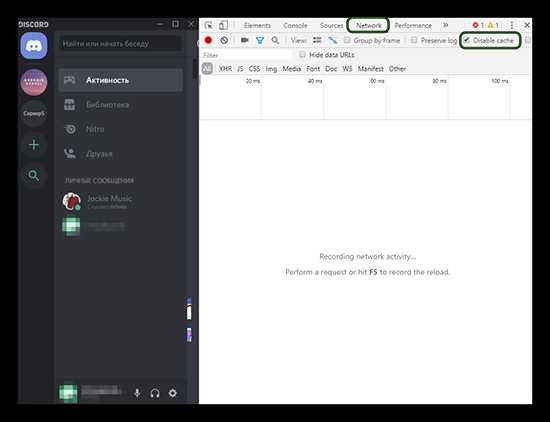This screenshot has height=422, width=550.
Task: Click the network Filter text field
Action: [x=247, y=55]
